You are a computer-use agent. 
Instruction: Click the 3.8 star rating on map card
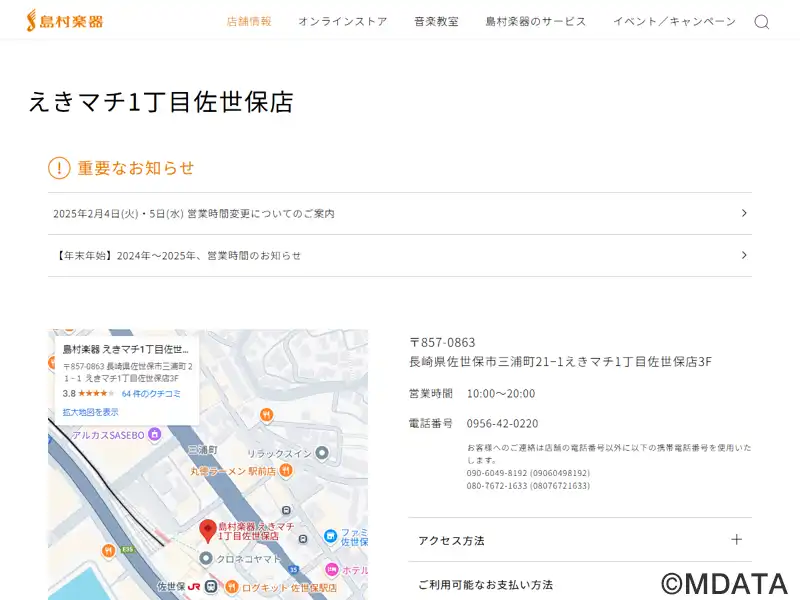click(x=88, y=393)
